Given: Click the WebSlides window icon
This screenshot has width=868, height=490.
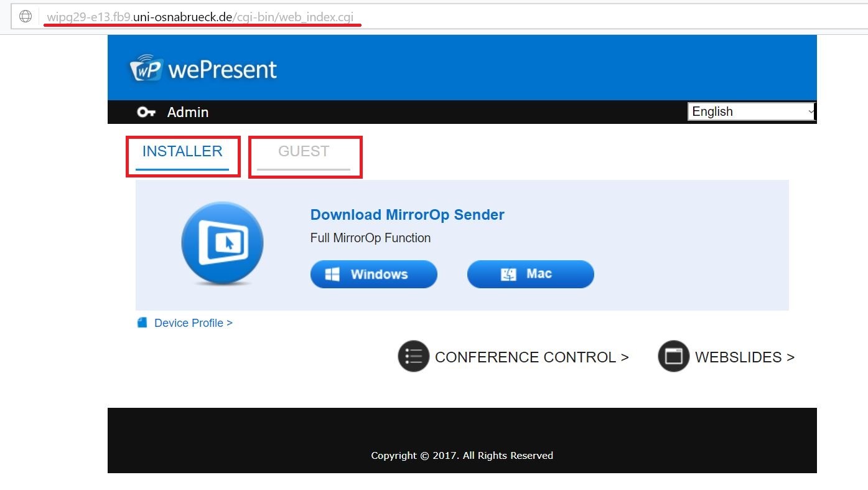Looking at the screenshot, I should [x=674, y=356].
